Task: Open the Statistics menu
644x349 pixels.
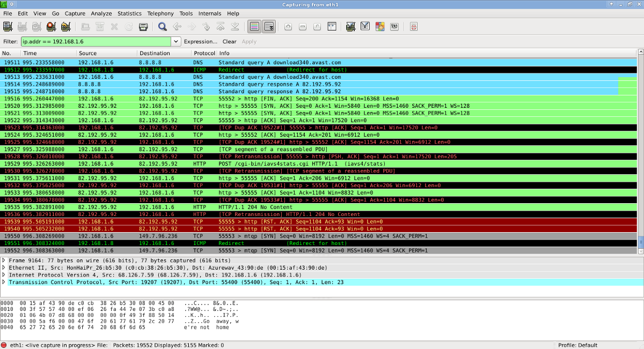Action: [129, 13]
